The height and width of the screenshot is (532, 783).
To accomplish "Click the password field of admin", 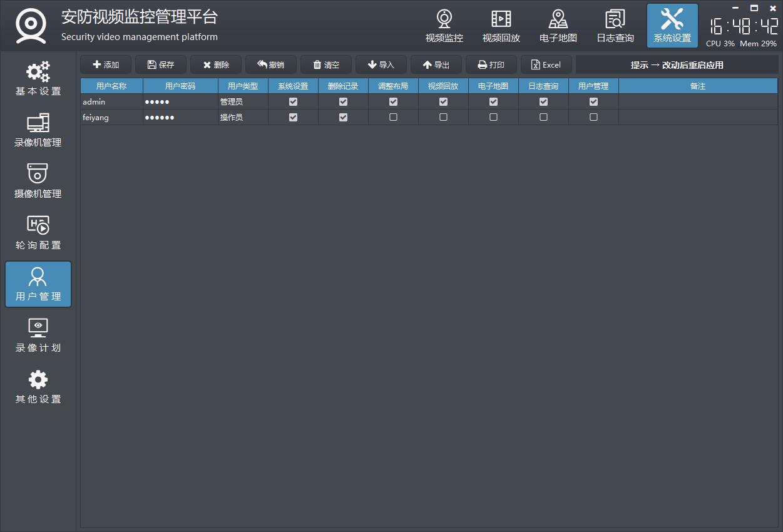I will (180, 101).
